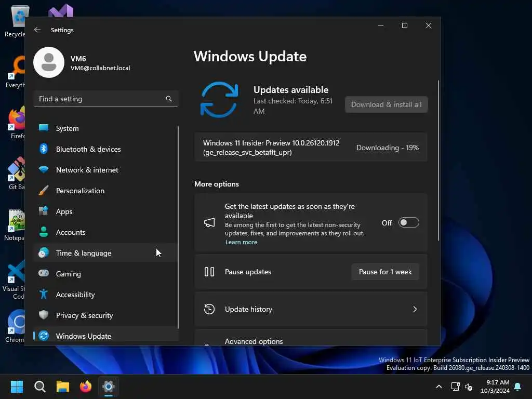
Task: Select Accessibility in the sidebar
Action: tap(105, 295)
